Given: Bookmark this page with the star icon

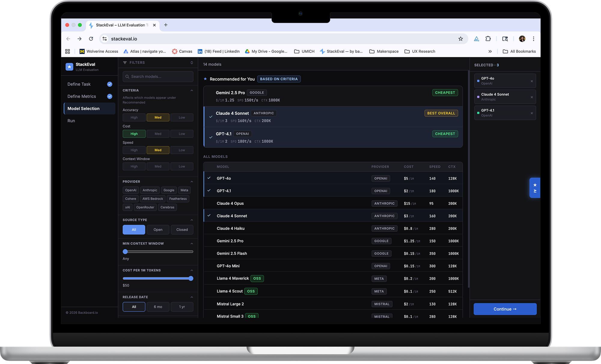Looking at the screenshot, I should click(461, 39).
